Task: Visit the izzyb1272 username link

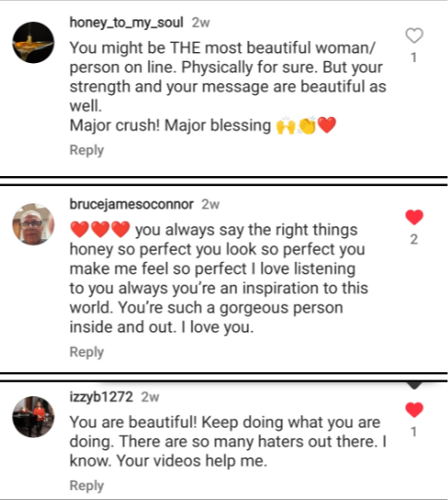Action: click(x=101, y=397)
